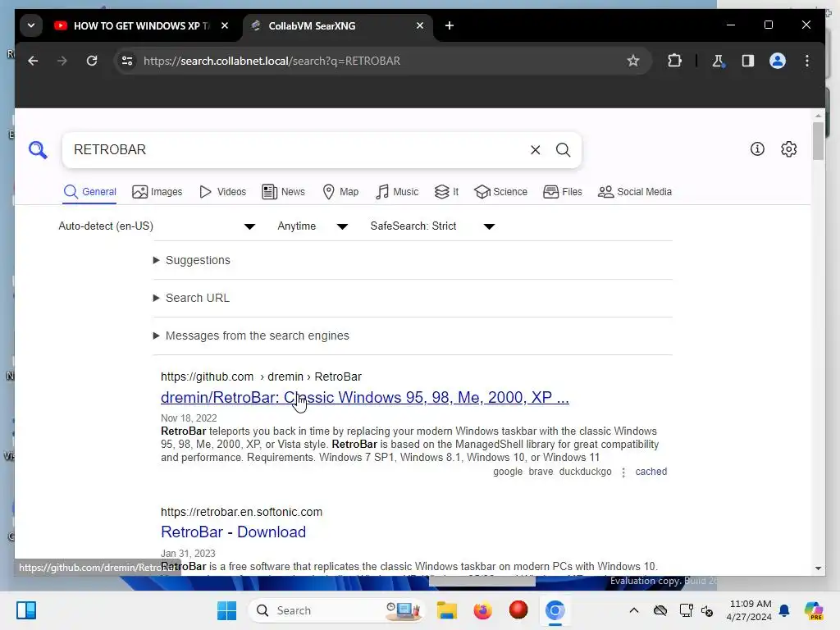Open result options three-dot icon
Image resolution: width=840 pixels, height=630 pixels.
tap(623, 472)
